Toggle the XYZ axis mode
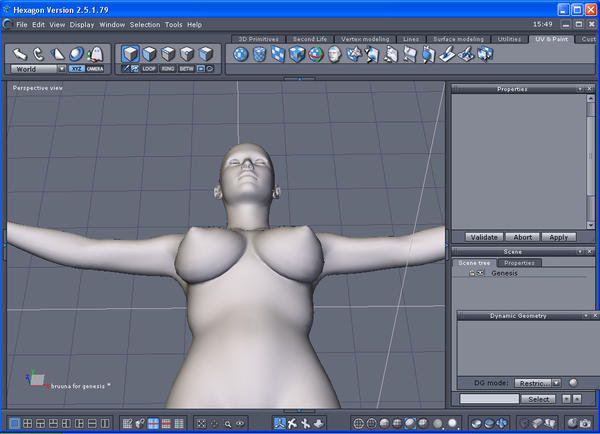 point(77,69)
